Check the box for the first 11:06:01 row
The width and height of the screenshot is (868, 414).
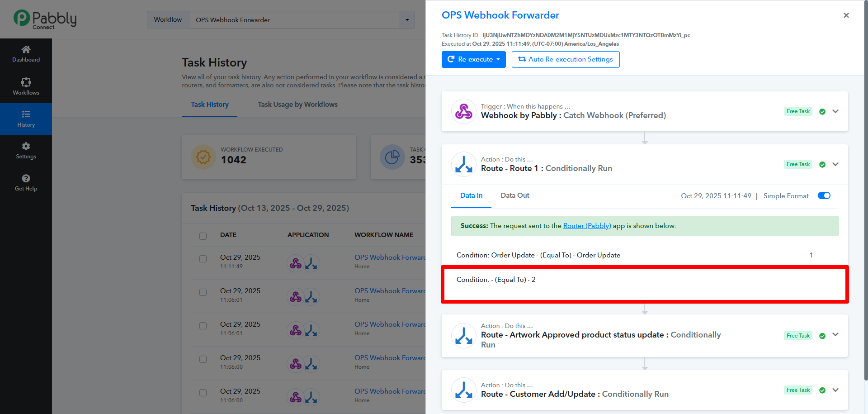click(203, 292)
